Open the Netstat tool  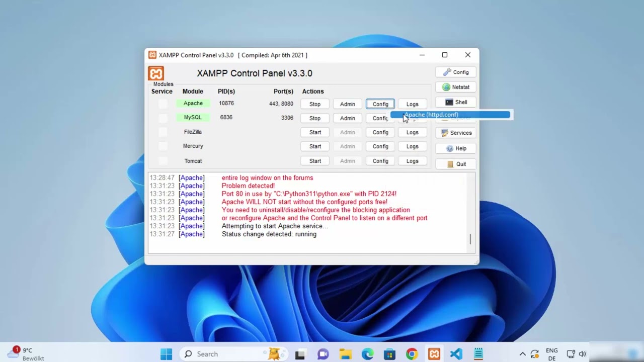point(455,87)
